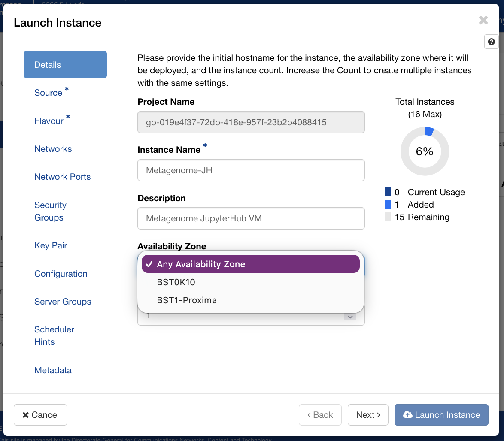
Task: Click the 6% instances donut chart
Action: 425,151
